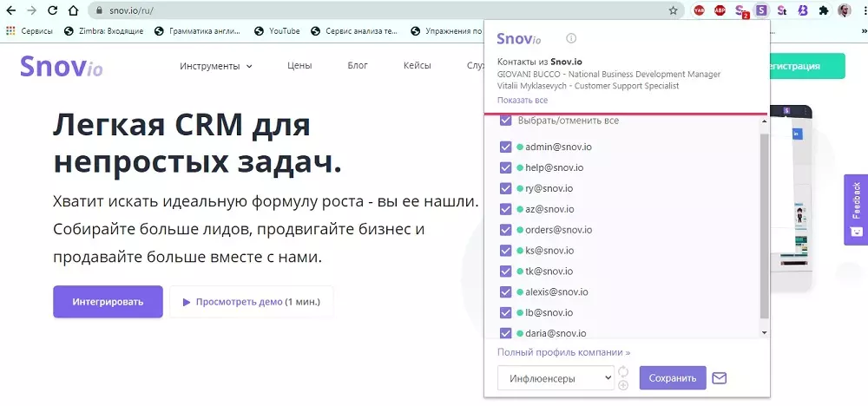Click the browser forward arrow
The width and height of the screenshot is (868, 406).
click(x=31, y=10)
